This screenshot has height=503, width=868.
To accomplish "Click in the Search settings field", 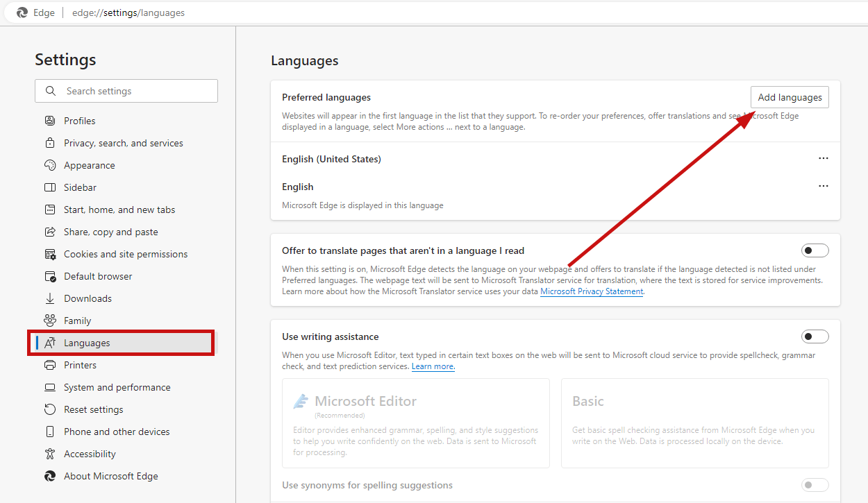I will pyautogui.click(x=126, y=91).
